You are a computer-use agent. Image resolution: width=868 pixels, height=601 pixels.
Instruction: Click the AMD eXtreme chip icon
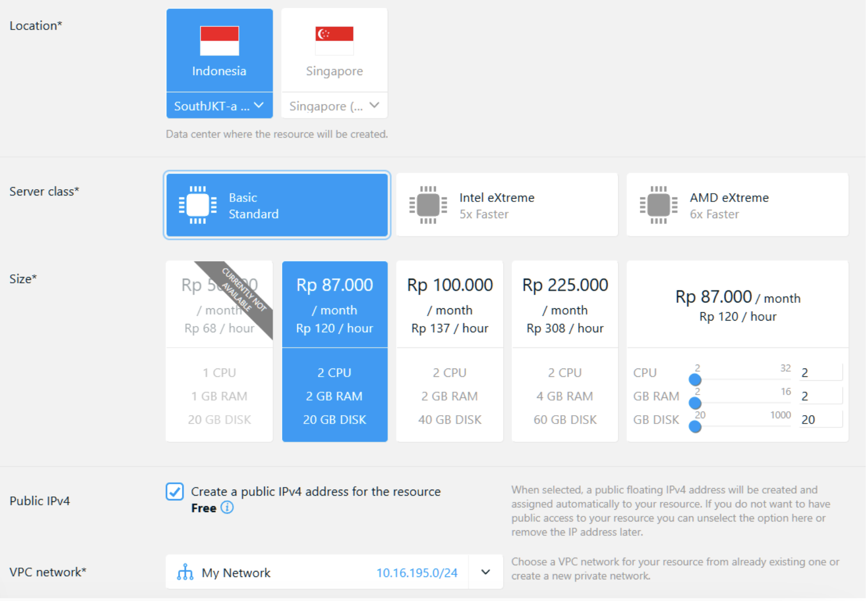tap(658, 205)
